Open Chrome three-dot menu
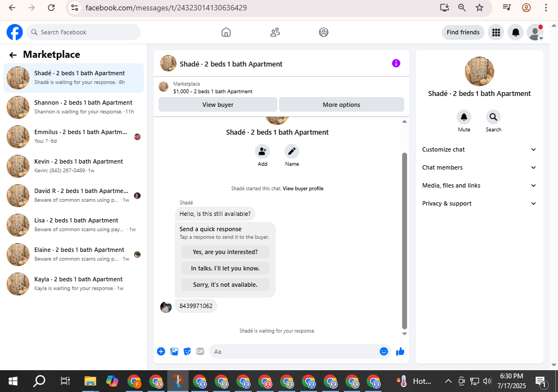 click(546, 8)
